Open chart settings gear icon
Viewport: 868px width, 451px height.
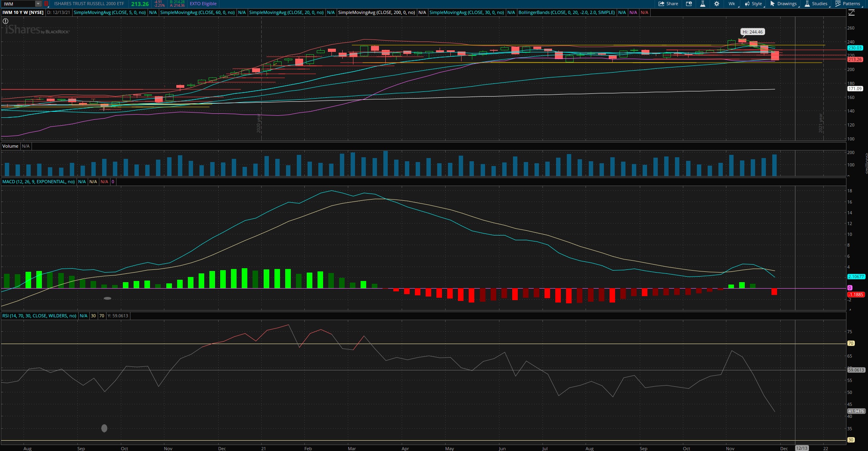(x=716, y=4)
